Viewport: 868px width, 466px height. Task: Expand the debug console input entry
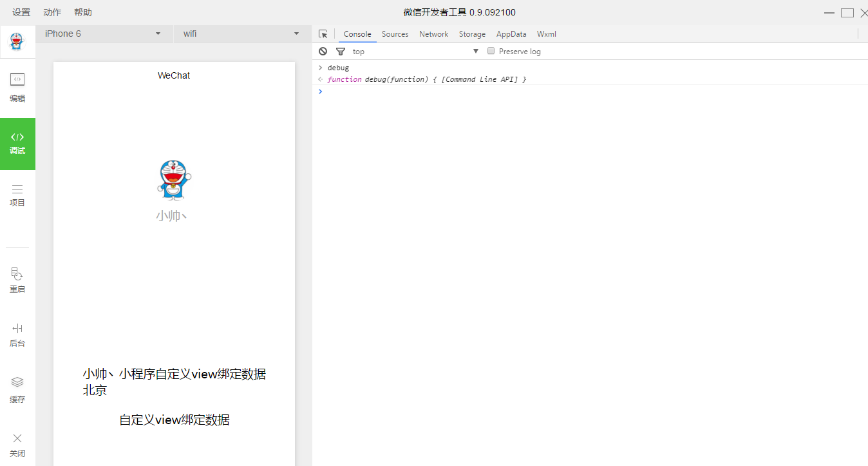coord(320,68)
